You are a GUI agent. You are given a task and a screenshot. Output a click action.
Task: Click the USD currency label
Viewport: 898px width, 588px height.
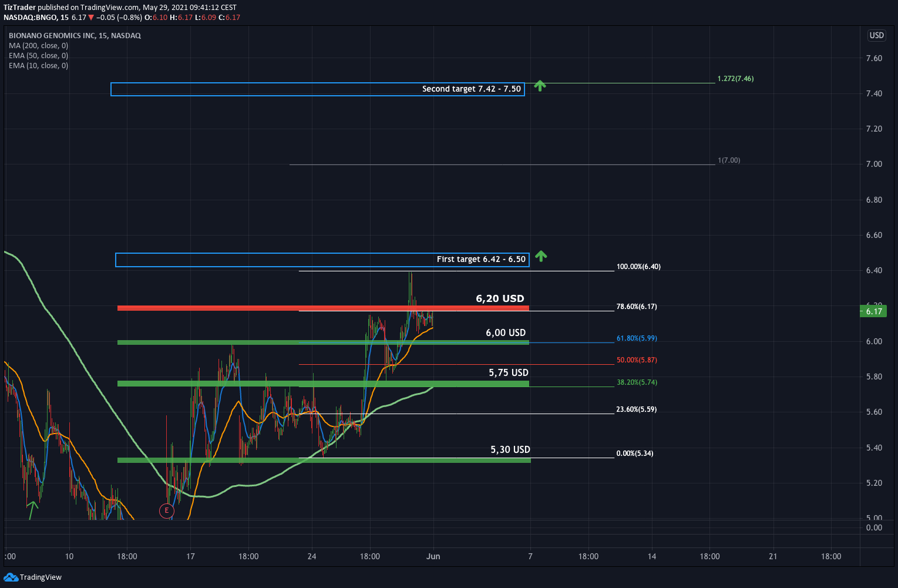pyautogui.click(x=876, y=35)
